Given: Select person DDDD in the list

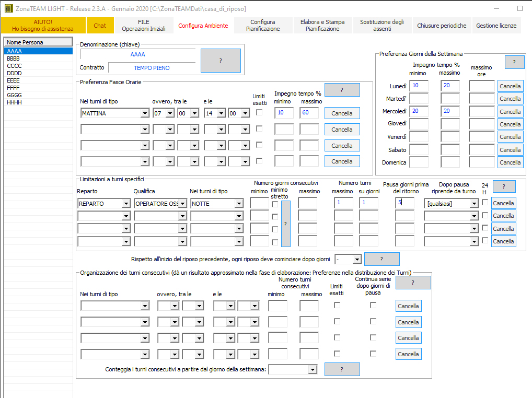Looking at the screenshot, I should point(38,73).
